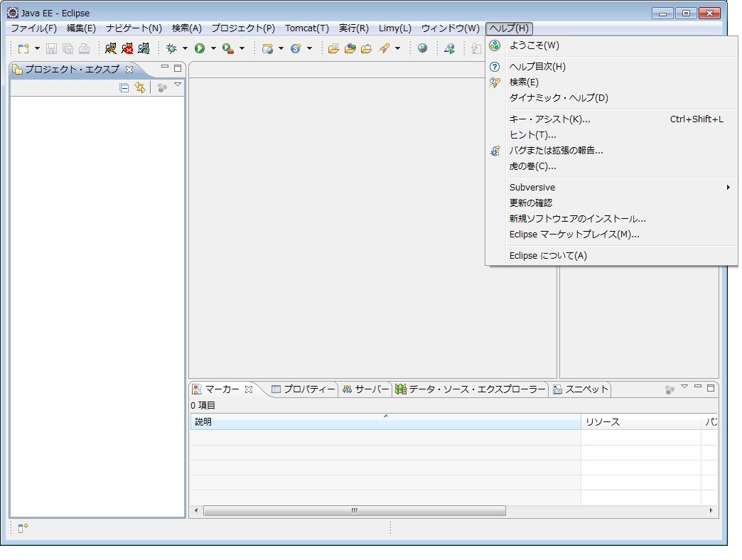The height and width of the screenshot is (560, 742).
Task: Click the horizontal scrollbar in Markers view
Action: pos(355,511)
